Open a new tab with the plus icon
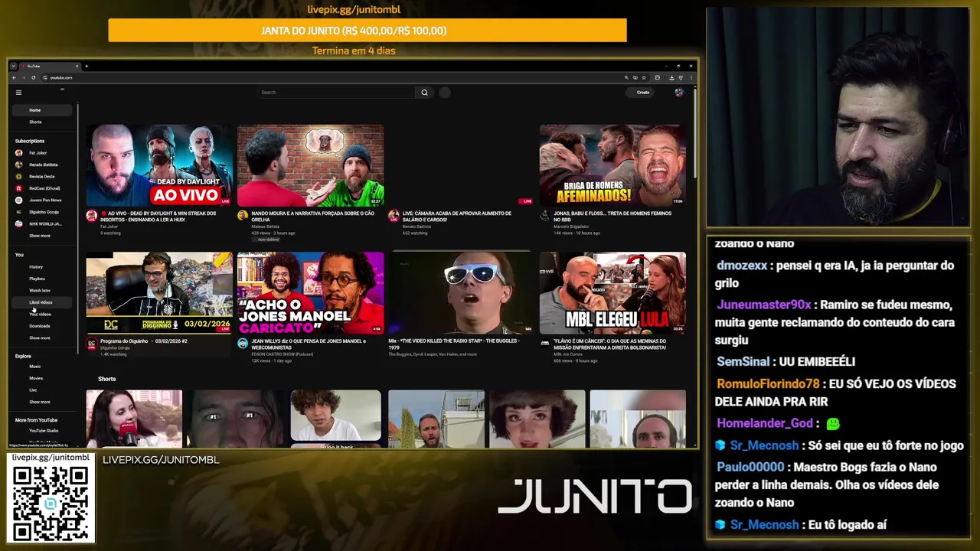This screenshot has height=551, width=980. point(87,66)
